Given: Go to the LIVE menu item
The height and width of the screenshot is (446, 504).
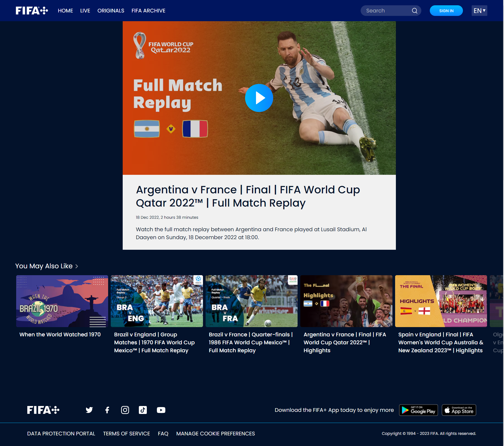Looking at the screenshot, I should [x=85, y=11].
